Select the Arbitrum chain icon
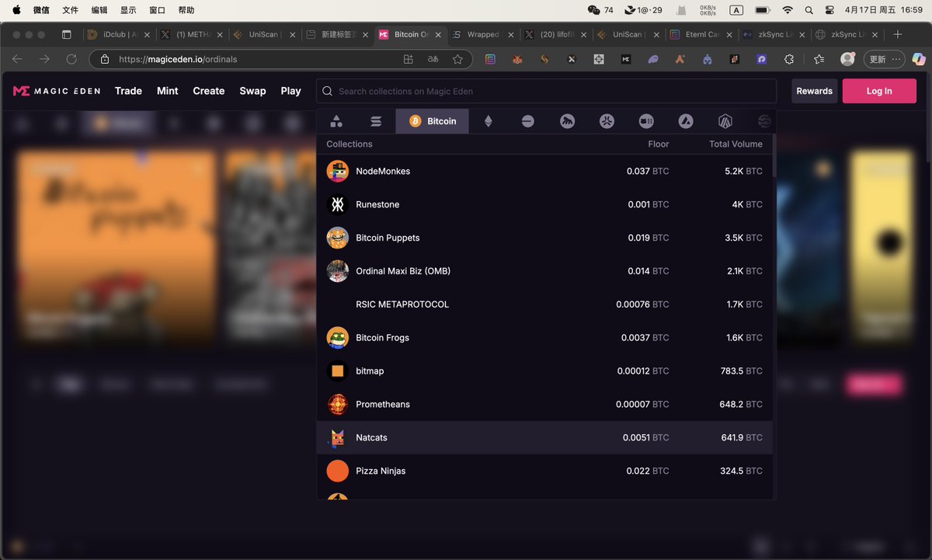Image resolution: width=932 pixels, height=560 pixels. (725, 121)
